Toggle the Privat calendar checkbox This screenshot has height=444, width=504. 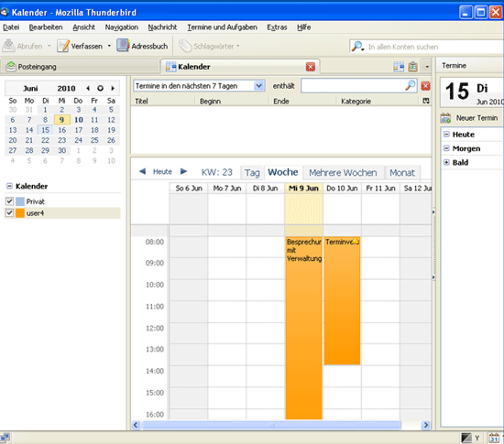tap(9, 201)
